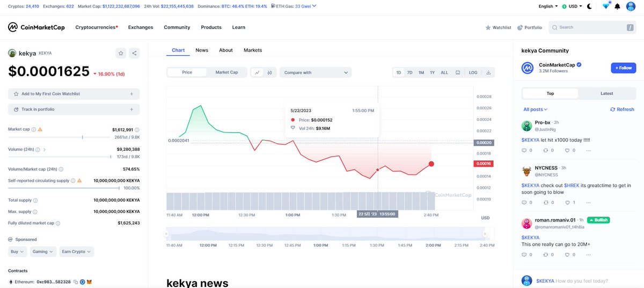The width and height of the screenshot is (644, 288).
Task: Switch to the News tab
Action: pos(202,50)
